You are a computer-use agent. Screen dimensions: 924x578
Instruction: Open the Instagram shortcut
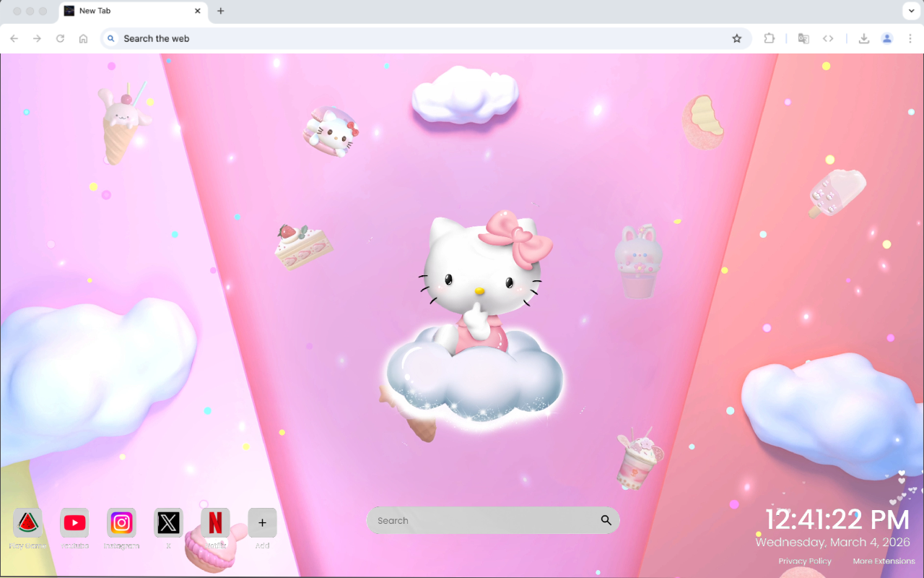click(x=121, y=522)
